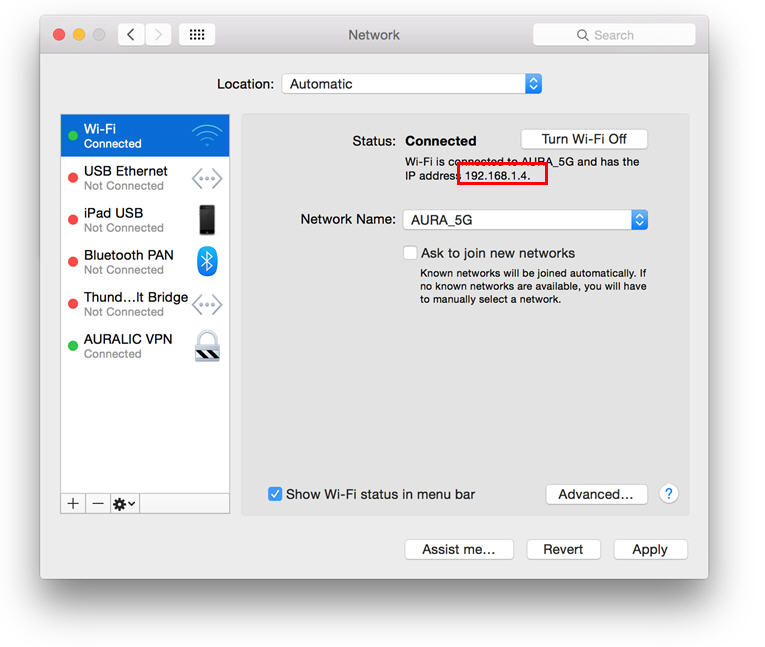Click the AURALIC VPN padlock icon

click(207, 346)
